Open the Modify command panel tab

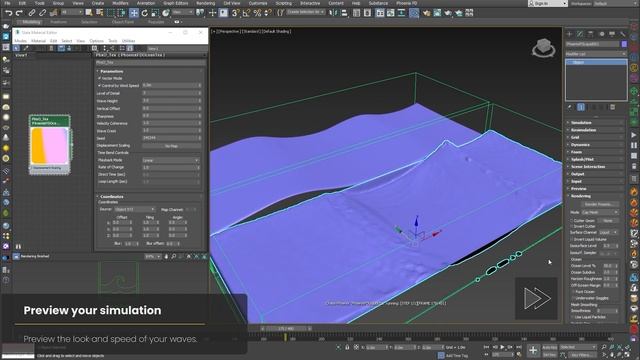580,34
